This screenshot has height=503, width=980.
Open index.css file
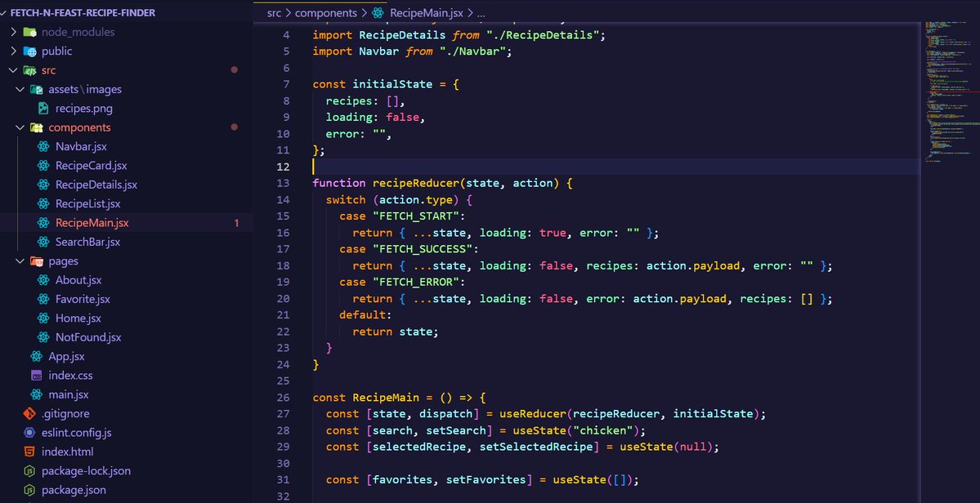pos(70,376)
